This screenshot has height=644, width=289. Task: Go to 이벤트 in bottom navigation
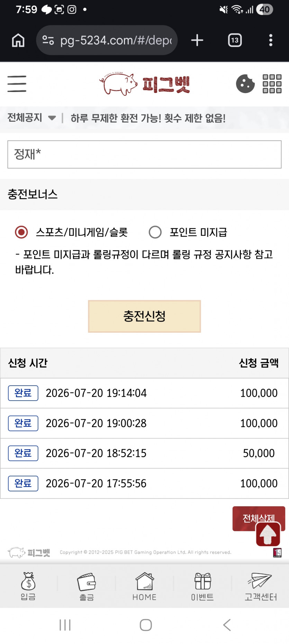click(202, 586)
